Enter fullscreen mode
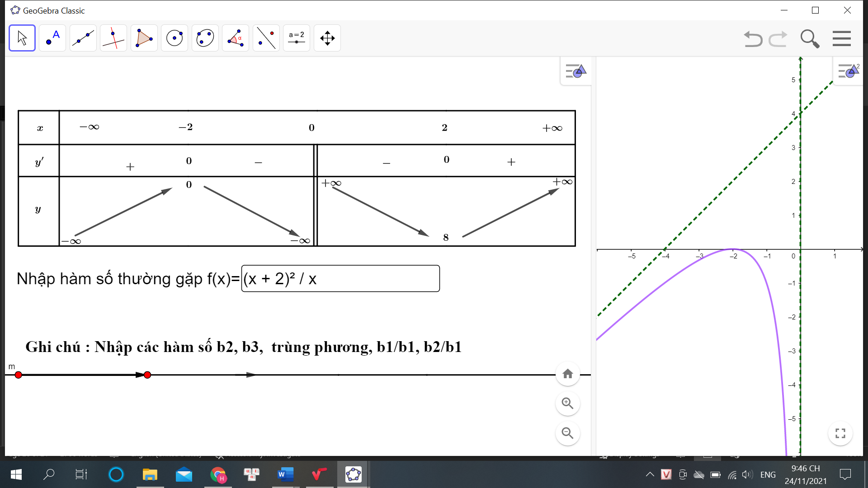This screenshot has height=488, width=868. [840, 433]
